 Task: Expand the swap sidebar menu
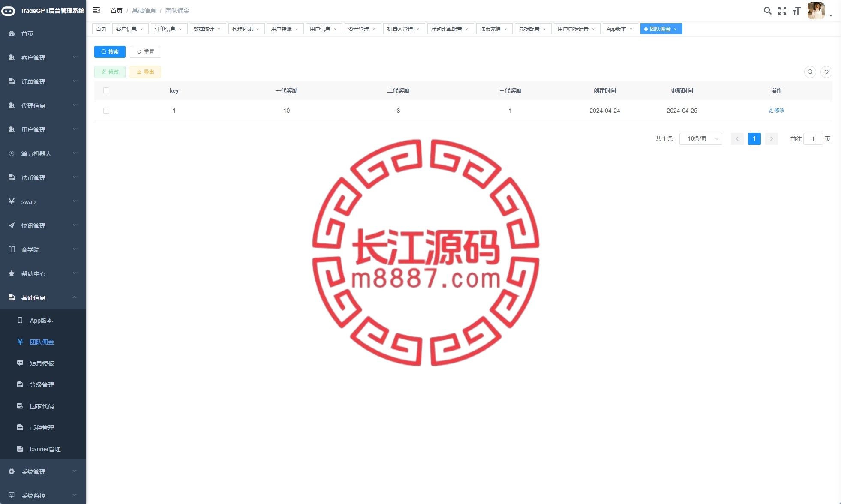[x=43, y=202]
